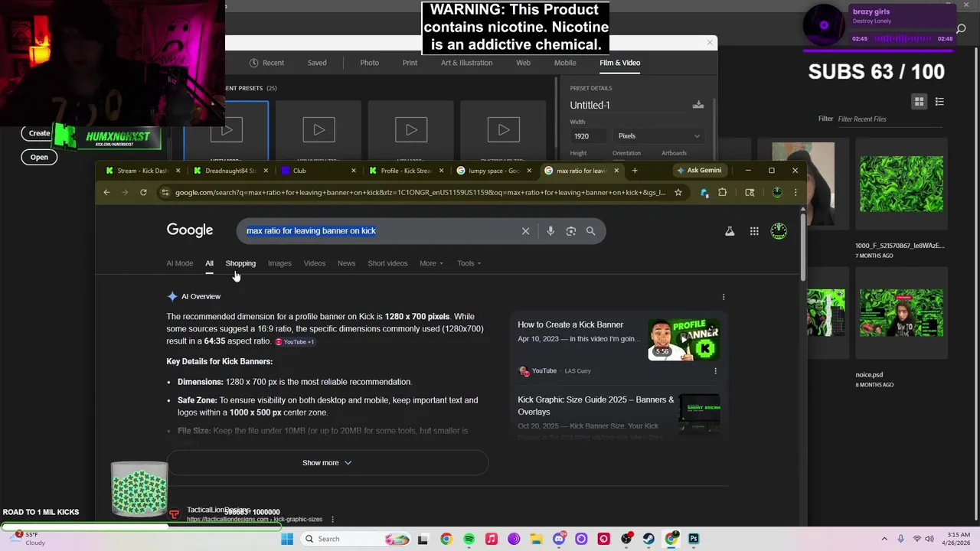
Task: Open Kick Graphic Size Guide 2025 link
Action: click(x=596, y=406)
